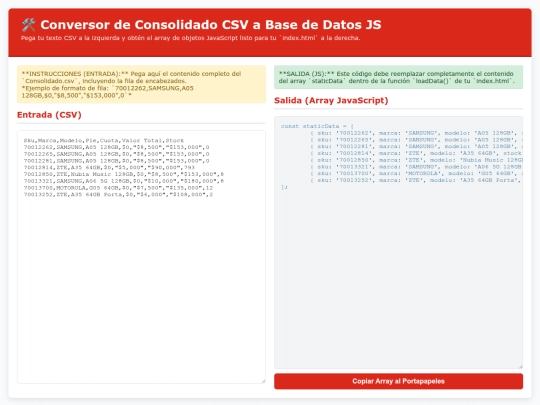Click output object with sku '70012814'

pyautogui.click(x=416, y=153)
